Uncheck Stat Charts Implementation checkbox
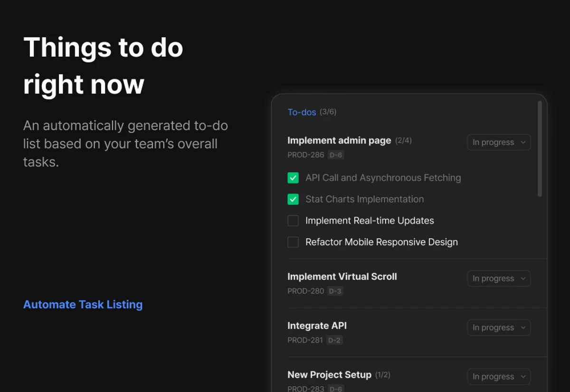This screenshot has height=392, width=570. coord(293,199)
